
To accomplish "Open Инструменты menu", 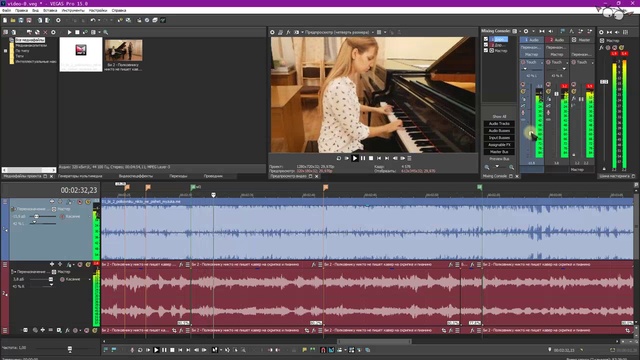I will click(73, 10).
